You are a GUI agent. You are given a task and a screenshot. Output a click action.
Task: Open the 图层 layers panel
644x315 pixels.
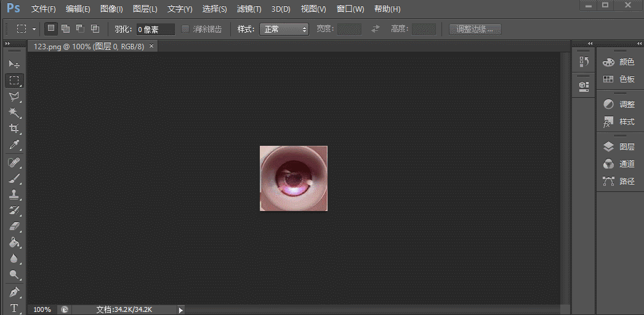point(619,146)
